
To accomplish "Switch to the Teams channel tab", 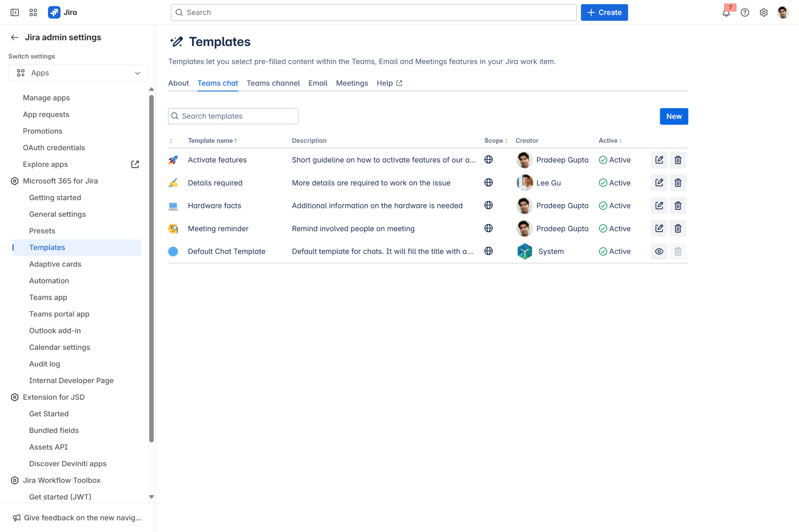I will pos(273,83).
